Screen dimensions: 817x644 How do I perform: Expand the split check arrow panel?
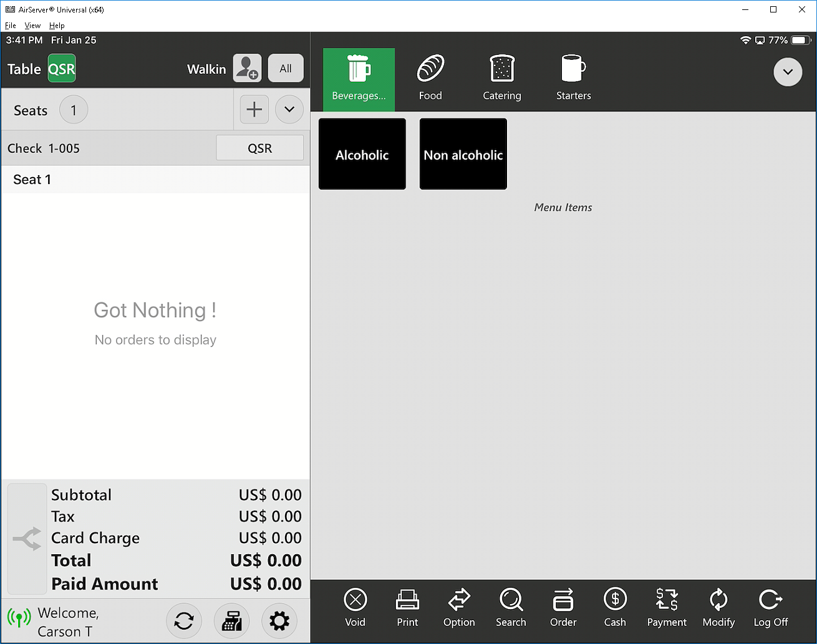(x=27, y=539)
